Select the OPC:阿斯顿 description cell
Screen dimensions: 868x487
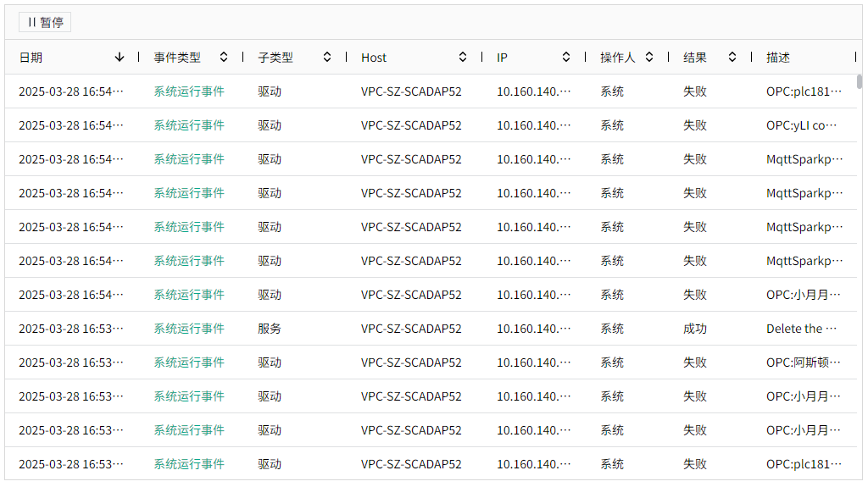803,362
